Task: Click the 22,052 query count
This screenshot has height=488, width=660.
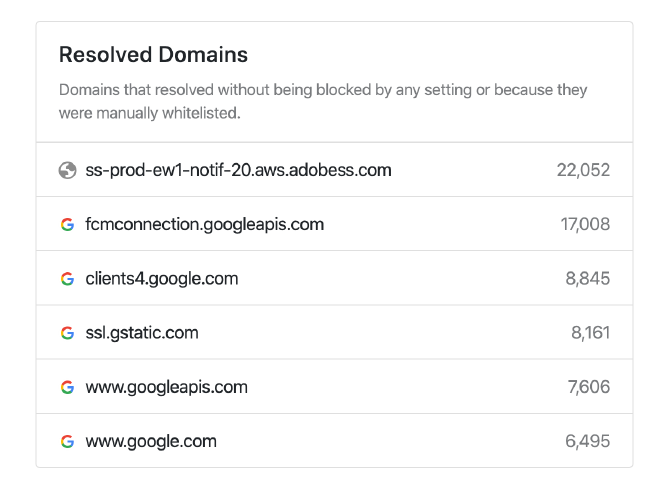Action: (x=583, y=170)
